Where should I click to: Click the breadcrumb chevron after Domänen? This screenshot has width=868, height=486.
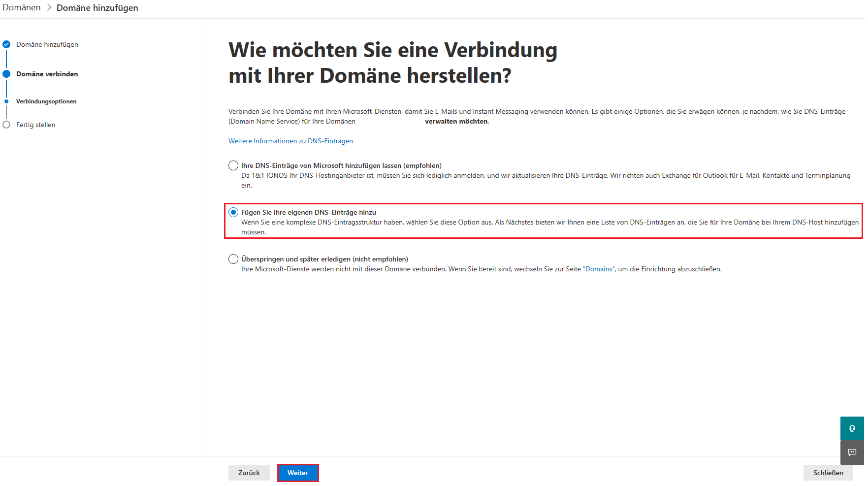49,8
